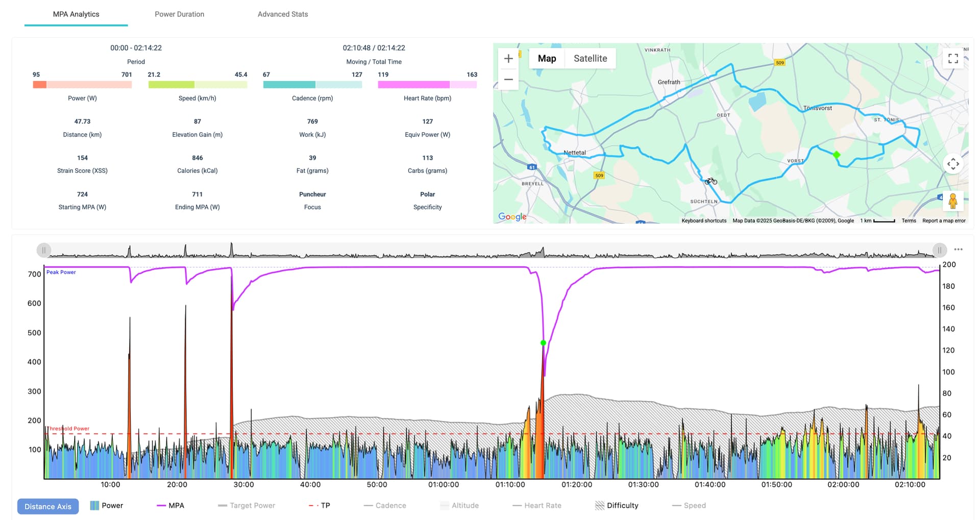This screenshot has height=520, width=980.
Task: Enable the Cadence series in legend
Action: pos(385,505)
